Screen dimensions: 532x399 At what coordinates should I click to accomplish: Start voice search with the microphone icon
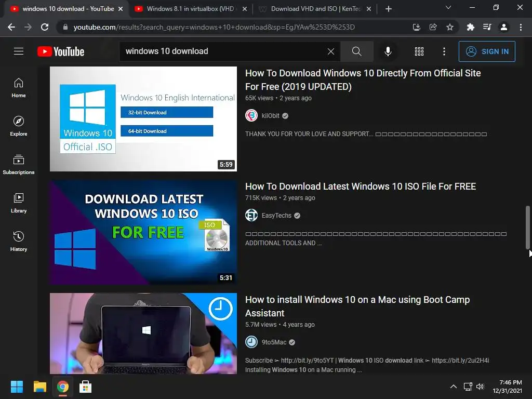(388, 51)
